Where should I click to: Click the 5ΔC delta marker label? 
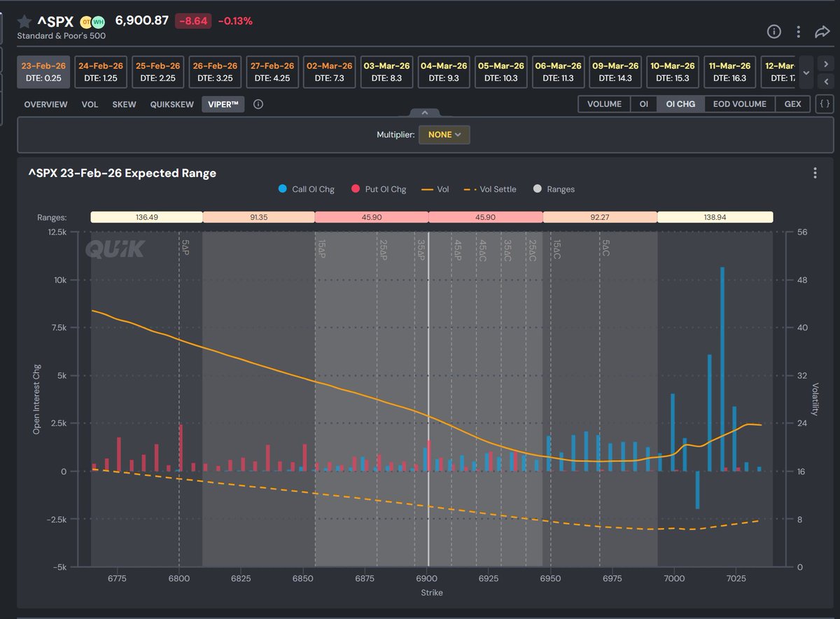pos(606,246)
